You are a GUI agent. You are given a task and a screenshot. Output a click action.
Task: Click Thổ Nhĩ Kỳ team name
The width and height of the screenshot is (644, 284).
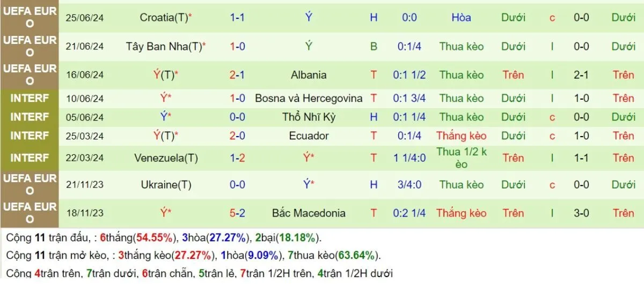(x=309, y=117)
